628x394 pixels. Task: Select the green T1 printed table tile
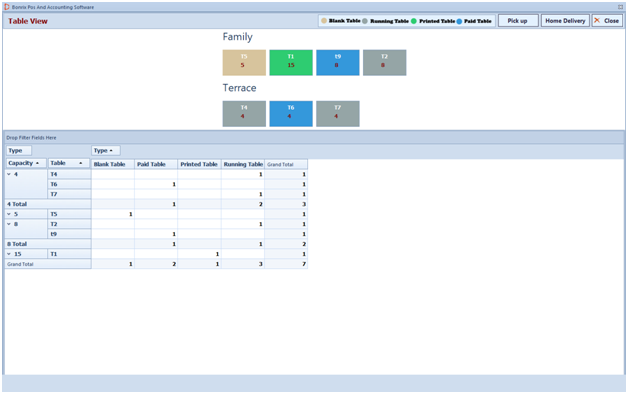(x=291, y=62)
